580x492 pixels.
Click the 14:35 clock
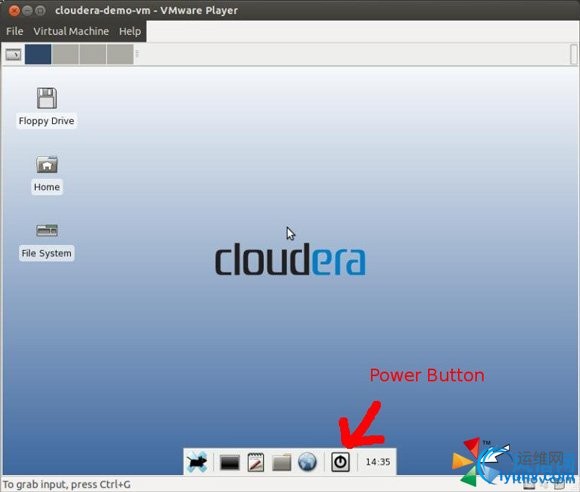coord(378,462)
